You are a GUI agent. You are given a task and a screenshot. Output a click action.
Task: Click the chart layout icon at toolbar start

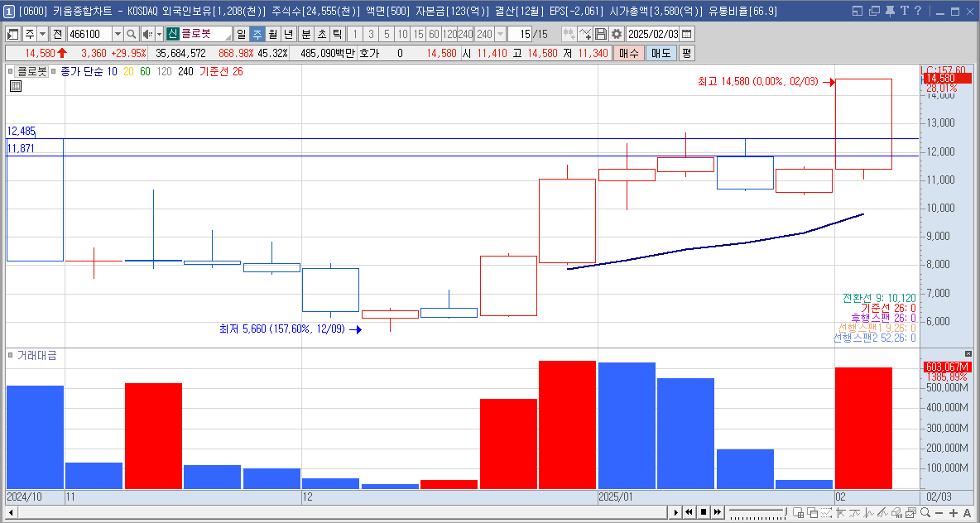click(13, 34)
